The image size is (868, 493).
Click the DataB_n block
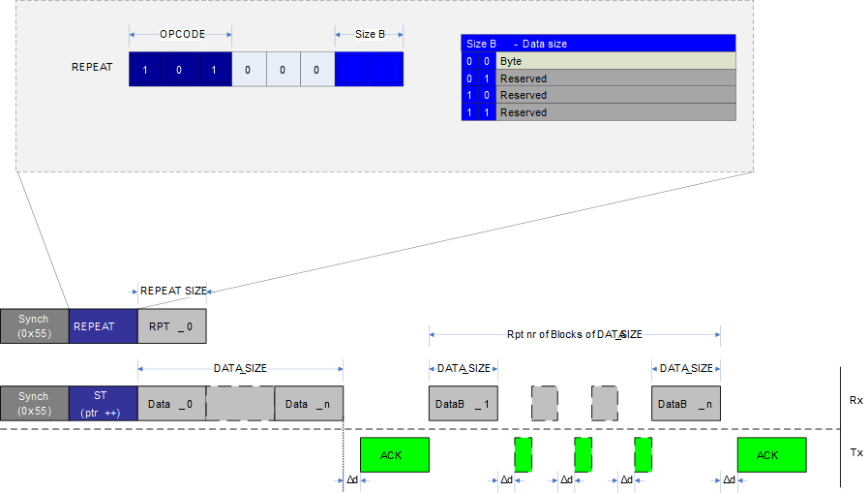(x=685, y=403)
